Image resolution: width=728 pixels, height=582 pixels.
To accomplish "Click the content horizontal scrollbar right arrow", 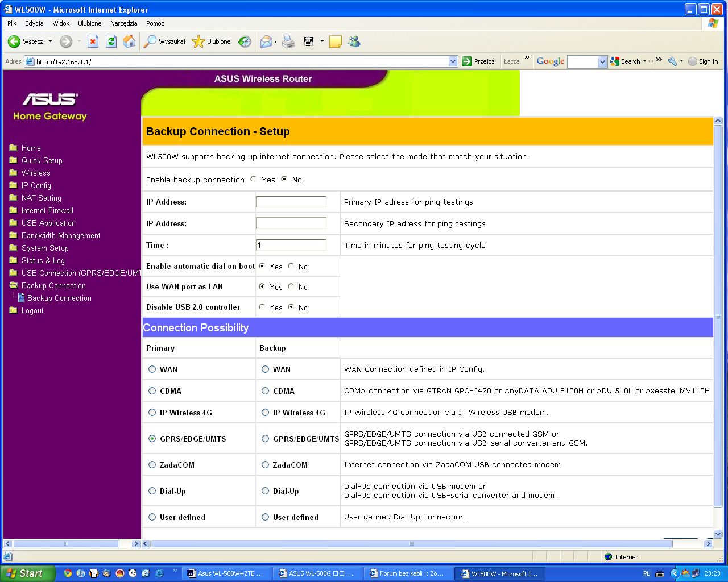I will coord(708,544).
